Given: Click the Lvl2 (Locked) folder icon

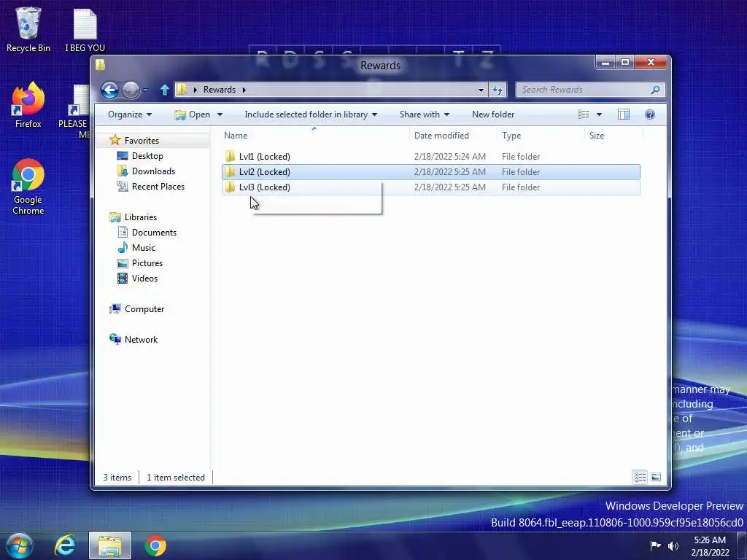Looking at the screenshot, I should 230,171.
